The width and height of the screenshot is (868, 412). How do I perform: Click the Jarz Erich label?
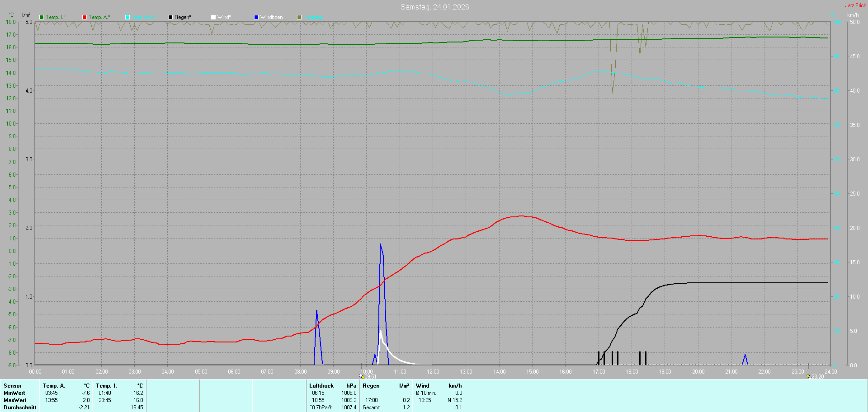(x=856, y=5)
